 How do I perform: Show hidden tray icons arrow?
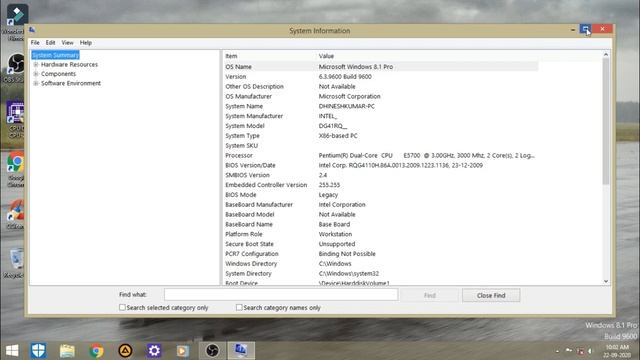(558, 351)
